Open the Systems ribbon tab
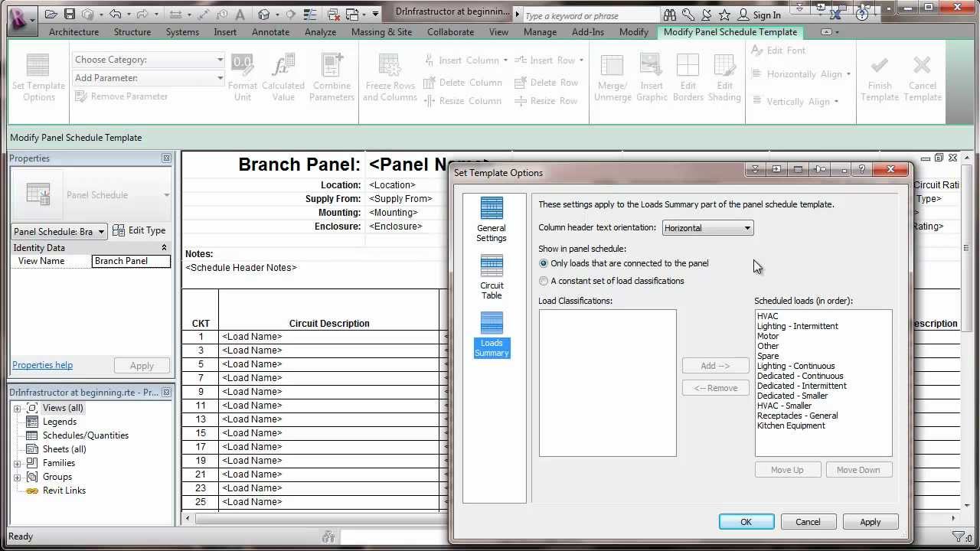This screenshot has height=551, width=980. [182, 32]
